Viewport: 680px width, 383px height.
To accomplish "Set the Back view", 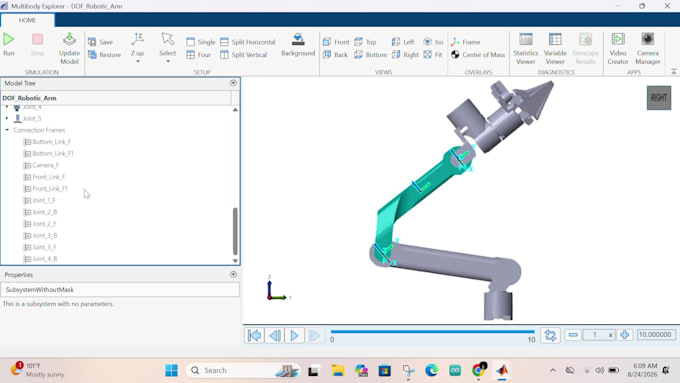I will 335,55.
